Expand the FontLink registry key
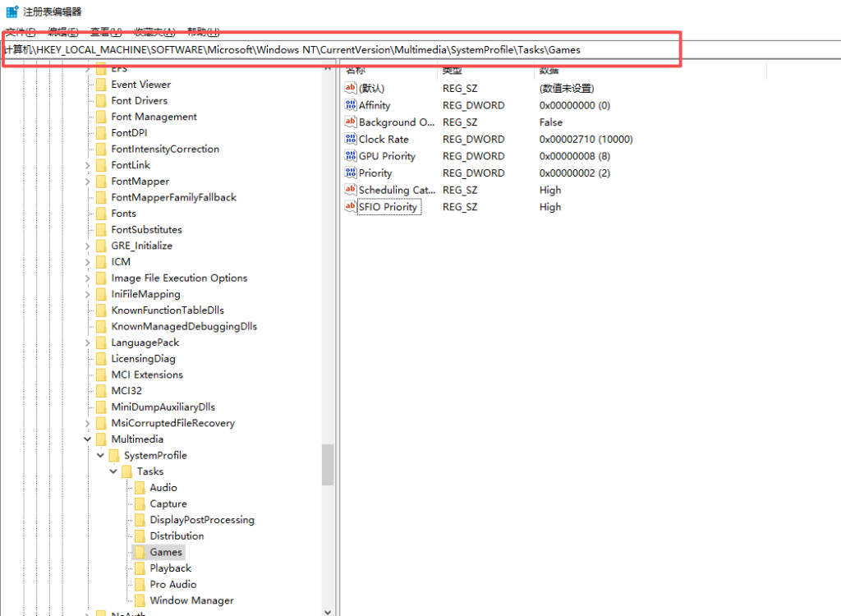Screen dimensions: 841x616 tap(88, 165)
